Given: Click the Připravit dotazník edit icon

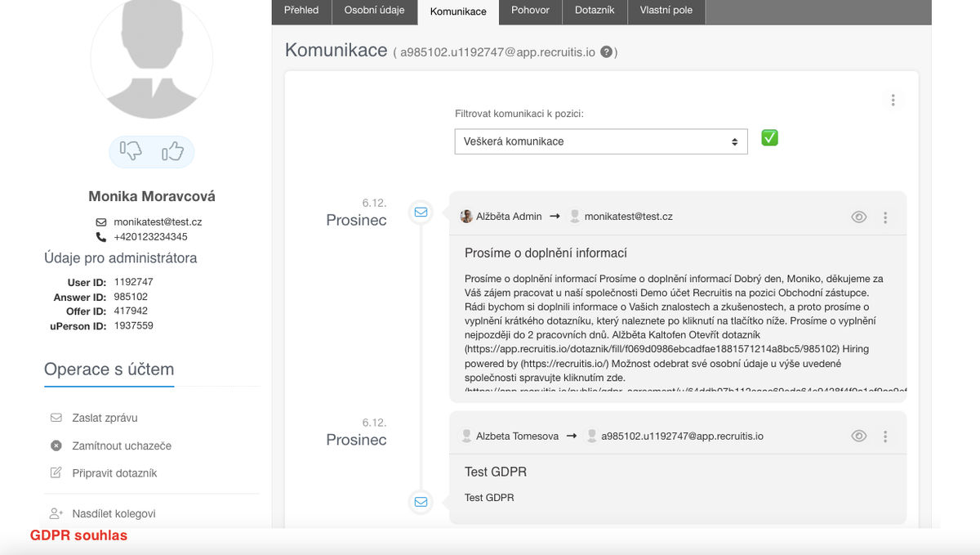Looking at the screenshot, I should tap(56, 472).
